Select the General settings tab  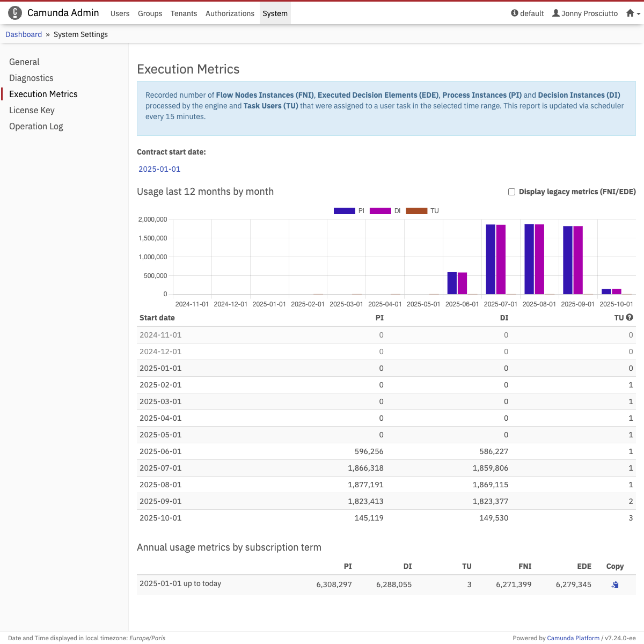point(24,62)
